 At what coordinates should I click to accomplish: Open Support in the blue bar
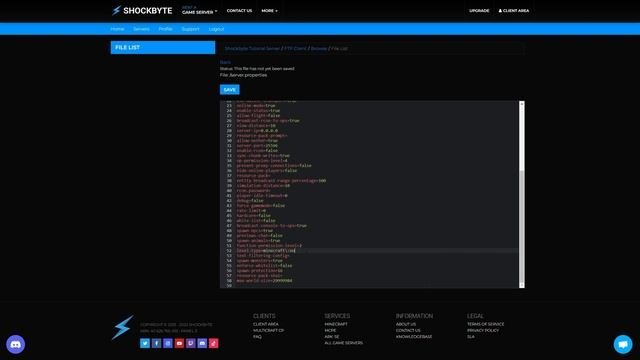(x=190, y=29)
